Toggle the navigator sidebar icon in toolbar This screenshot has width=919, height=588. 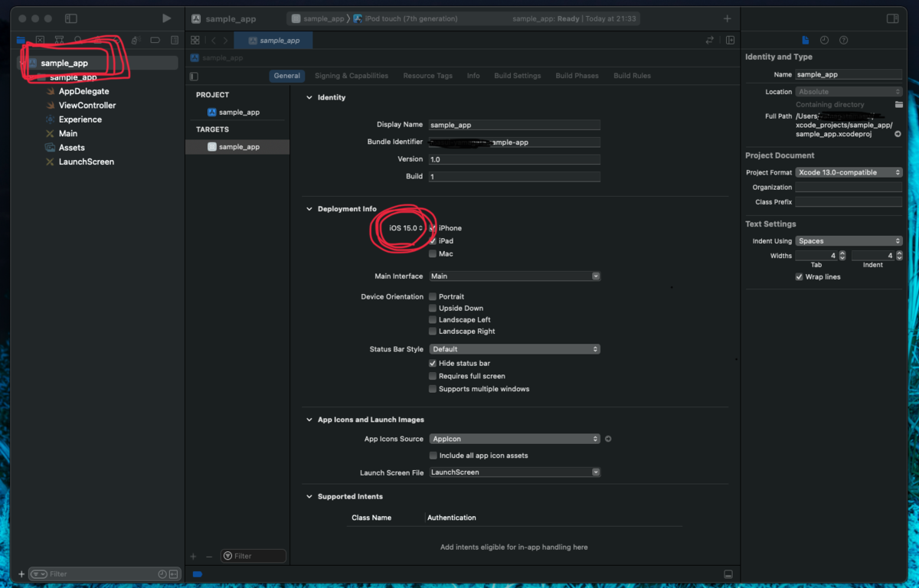click(71, 18)
